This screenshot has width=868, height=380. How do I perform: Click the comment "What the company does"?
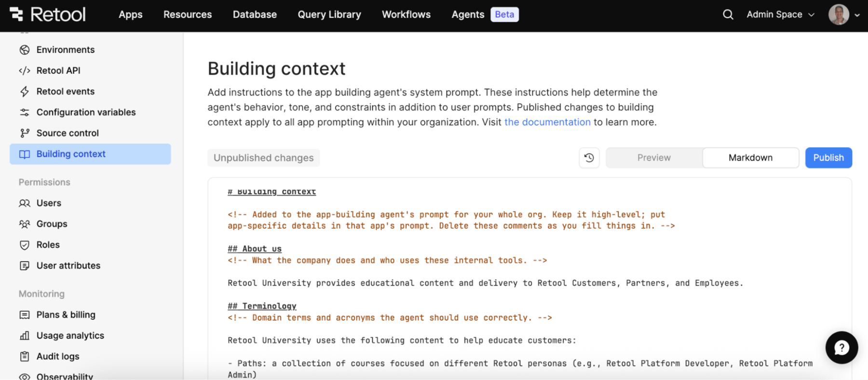pyautogui.click(x=387, y=261)
